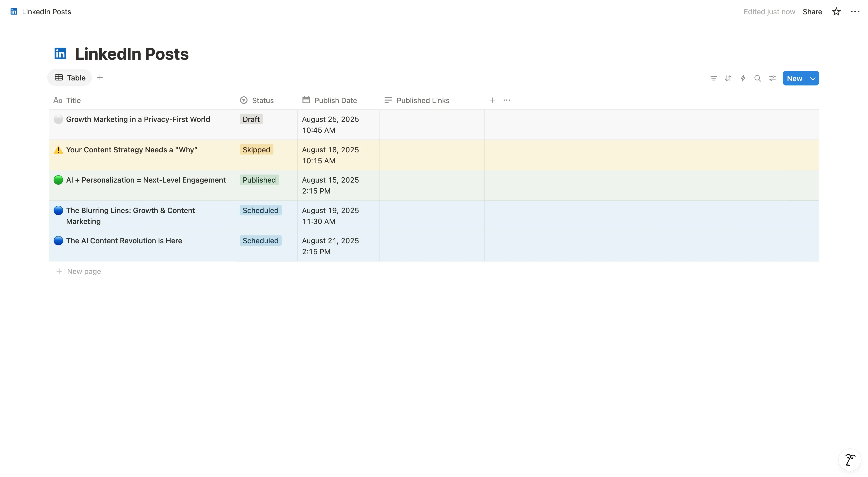Click the LinkedIn logo page icon
This screenshot has height=477, width=868.
coord(60,53)
